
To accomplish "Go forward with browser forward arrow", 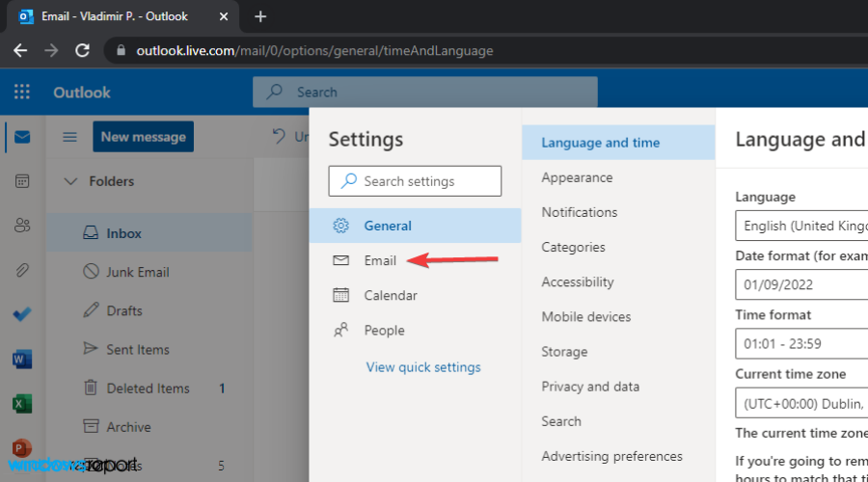I will pyautogui.click(x=51, y=50).
